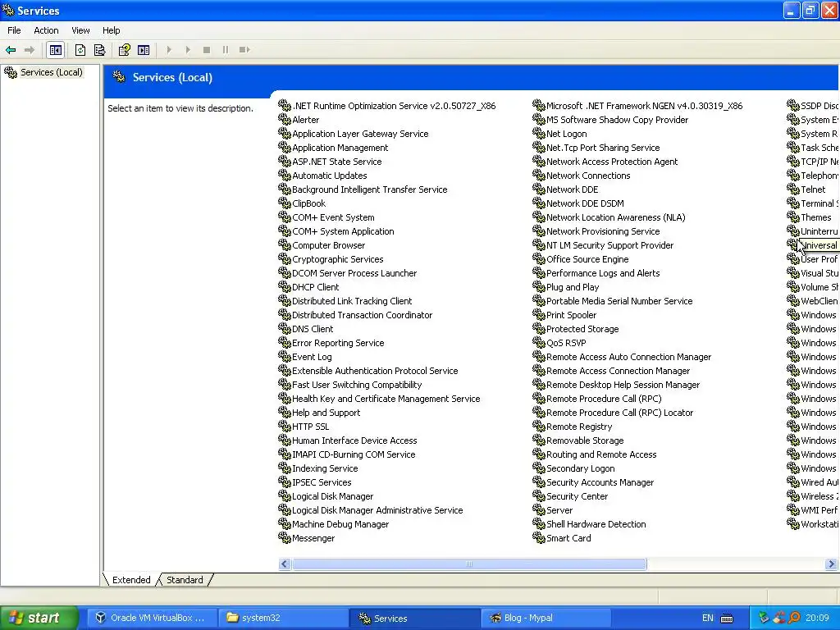The image size is (840, 630).
Task: Select the Shell Hardware Detection entry
Action: click(x=596, y=524)
